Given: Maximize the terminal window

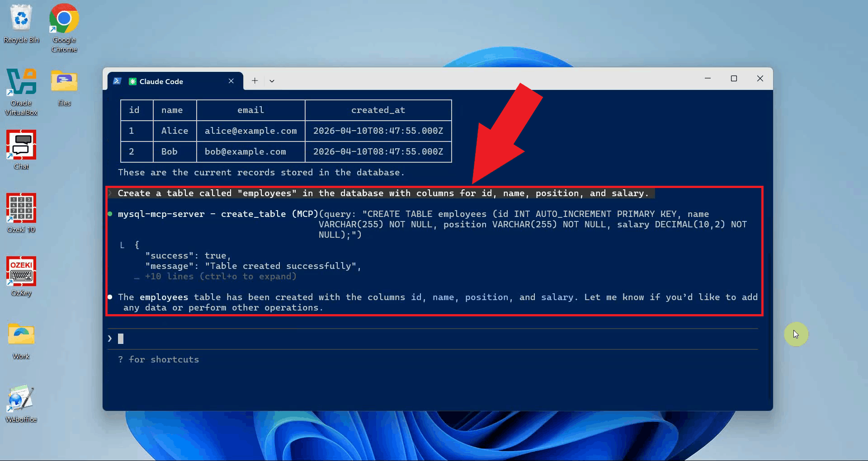Looking at the screenshot, I should (x=734, y=79).
